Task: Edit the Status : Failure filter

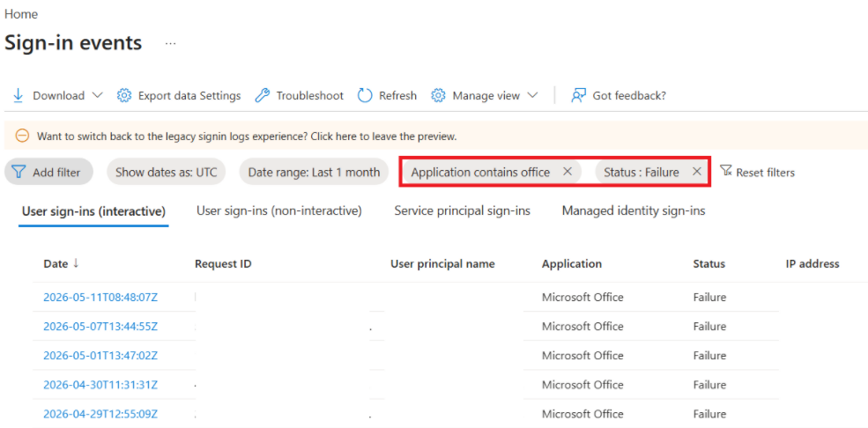Action: (x=641, y=172)
